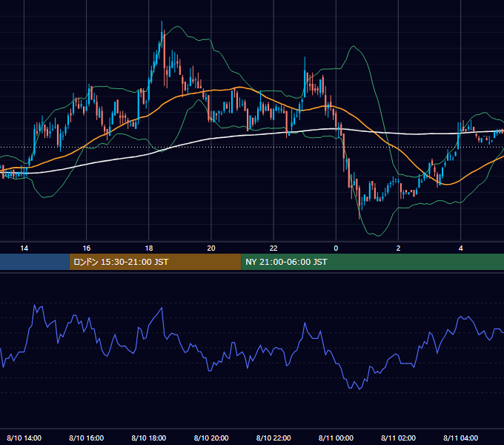
Task: Click the hour label 22 on time axis
Action: point(273,248)
